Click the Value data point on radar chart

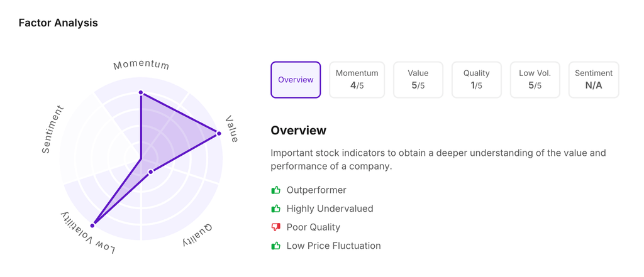point(219,133)
